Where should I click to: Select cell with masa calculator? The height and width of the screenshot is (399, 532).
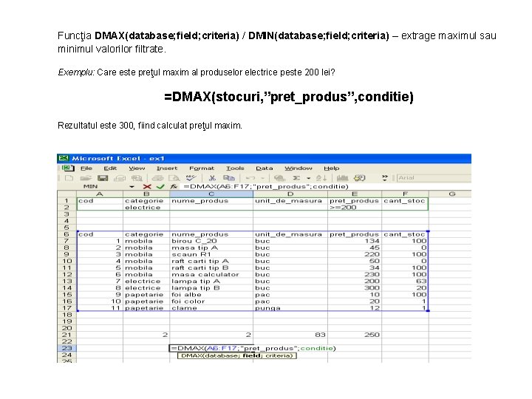coord(211,274)
